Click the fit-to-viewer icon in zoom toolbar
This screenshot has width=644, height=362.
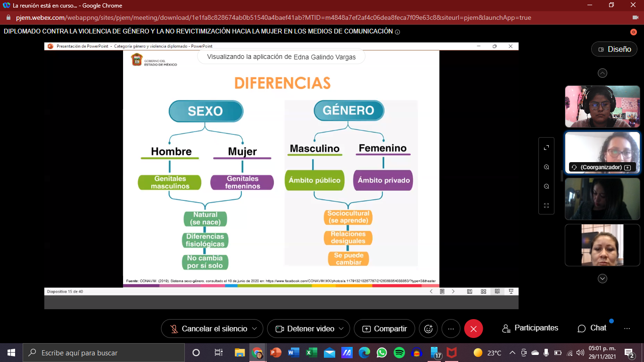(546, 206)
